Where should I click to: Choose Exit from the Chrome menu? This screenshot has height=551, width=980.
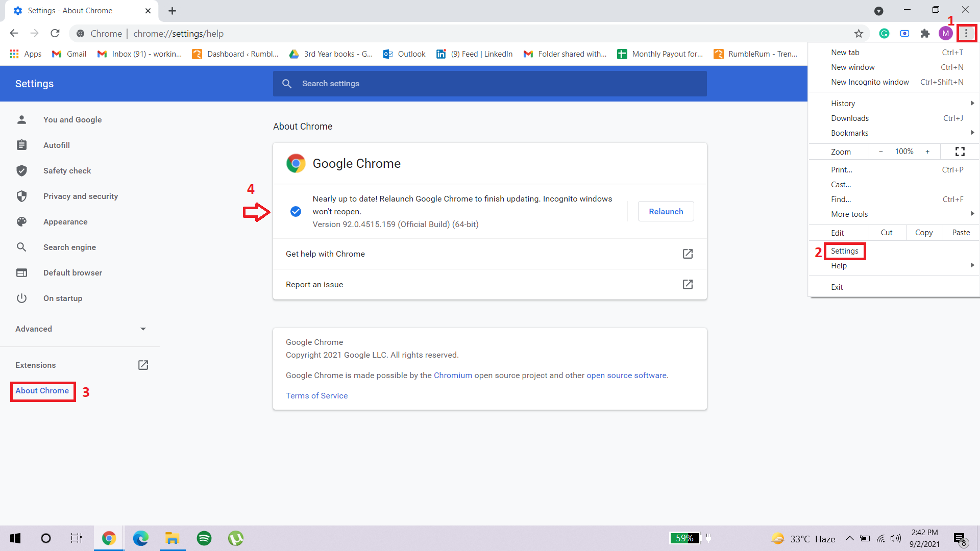[894, 287]
